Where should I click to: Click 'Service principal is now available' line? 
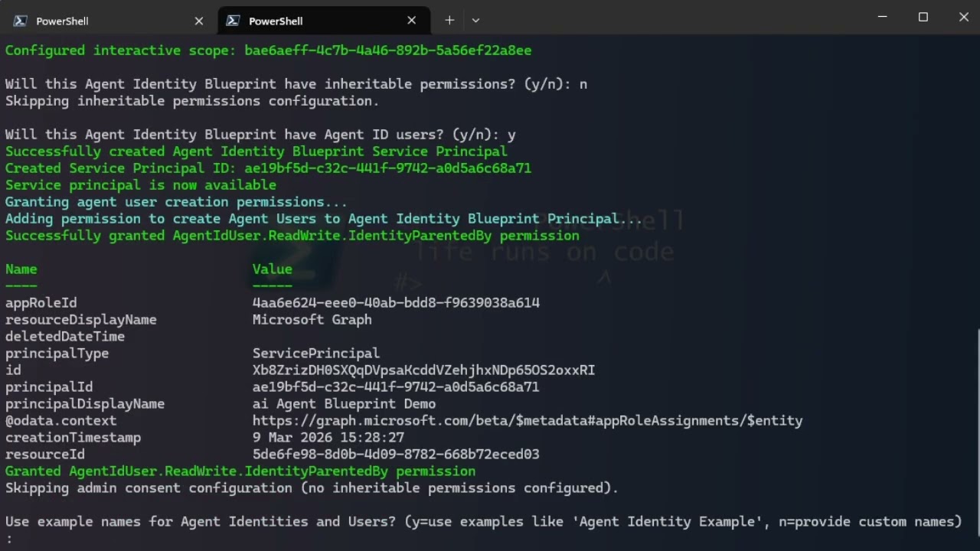(141, 185)
